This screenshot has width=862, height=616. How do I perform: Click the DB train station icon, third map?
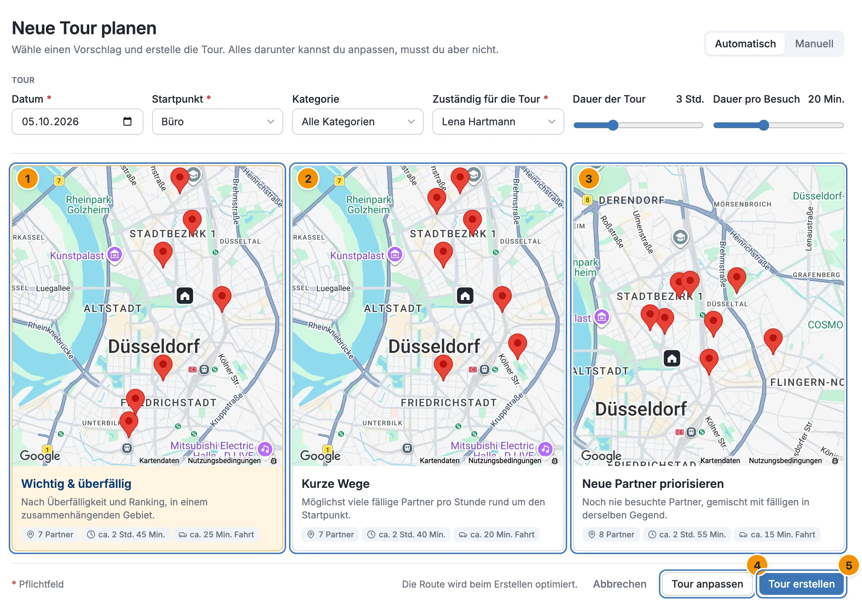(x=680, y=432)
